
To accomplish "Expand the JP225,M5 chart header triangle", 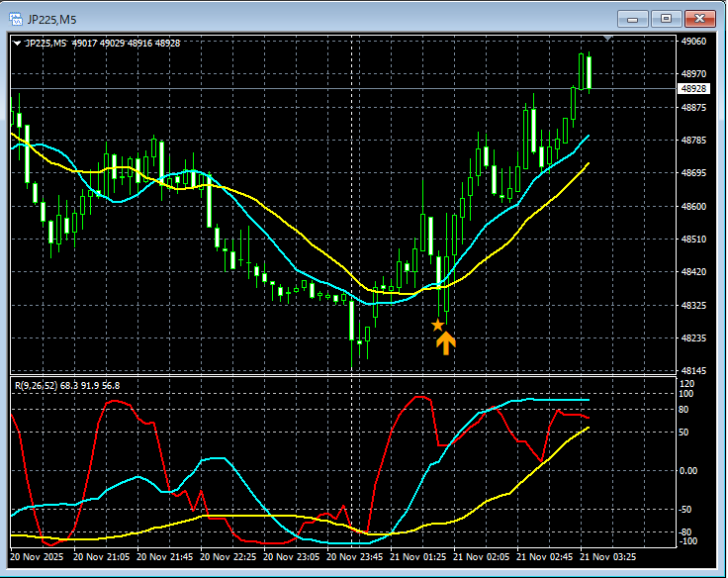I will pyautogui.click(x=17, y=44).
